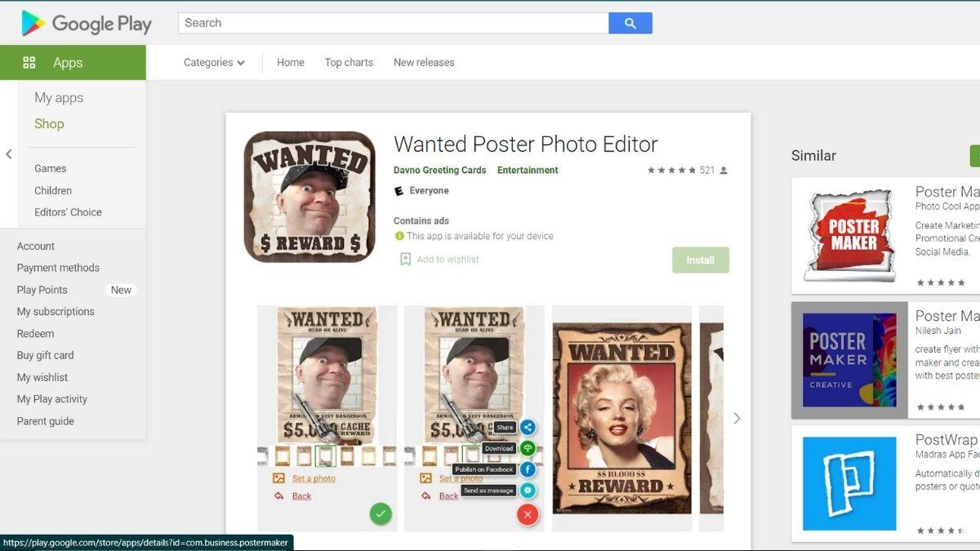Click the Poster Maker Creative app icon

(x=849, y=360)
